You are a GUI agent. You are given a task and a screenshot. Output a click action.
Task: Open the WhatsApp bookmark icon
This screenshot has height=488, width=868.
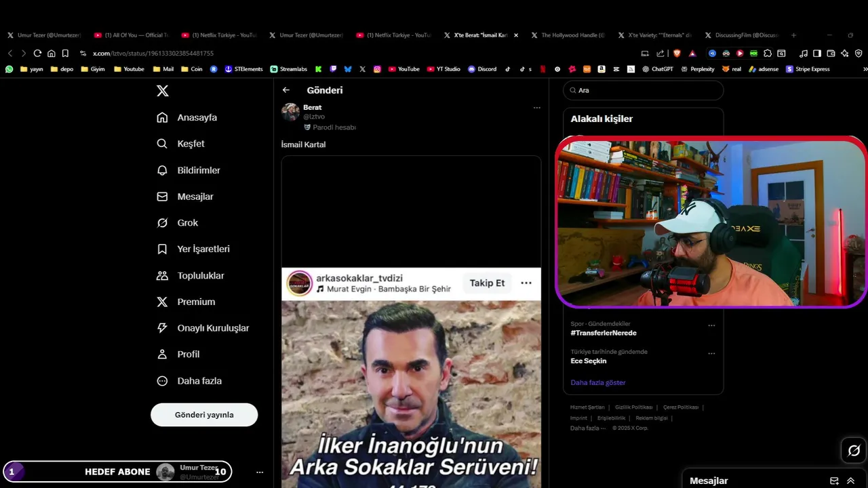[x=9, y=69]
